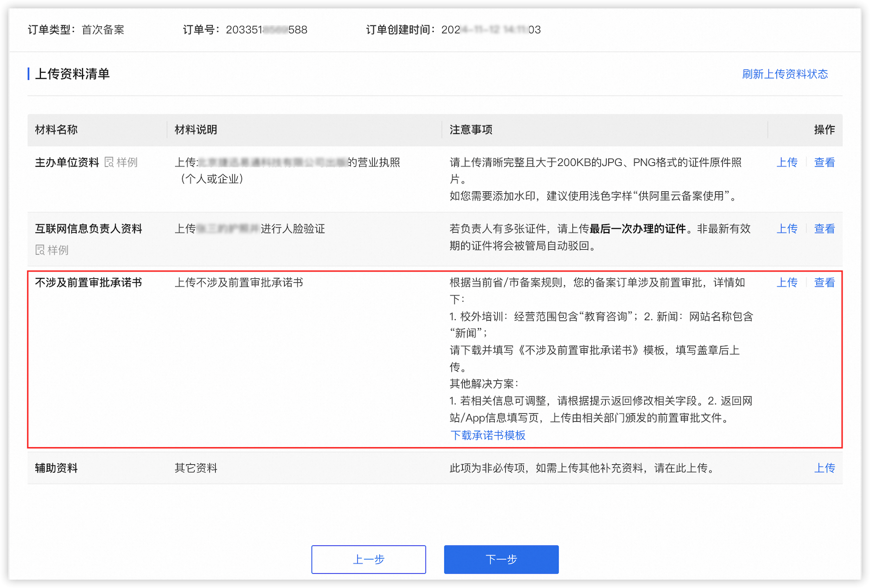The image size is (870, 588).
Task: Click 上传 in 辅助资料 row
Action: pyautogui.click(x=824, y=468)
